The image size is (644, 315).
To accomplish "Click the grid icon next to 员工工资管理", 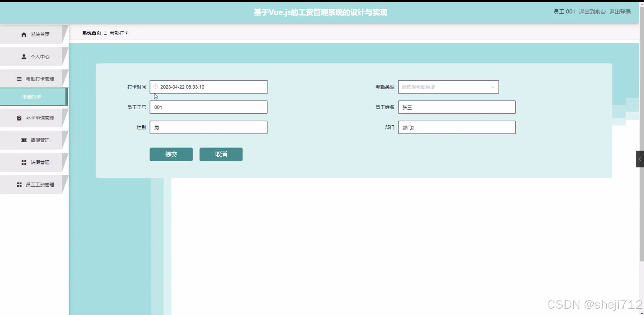I will [x=19, y=185].
